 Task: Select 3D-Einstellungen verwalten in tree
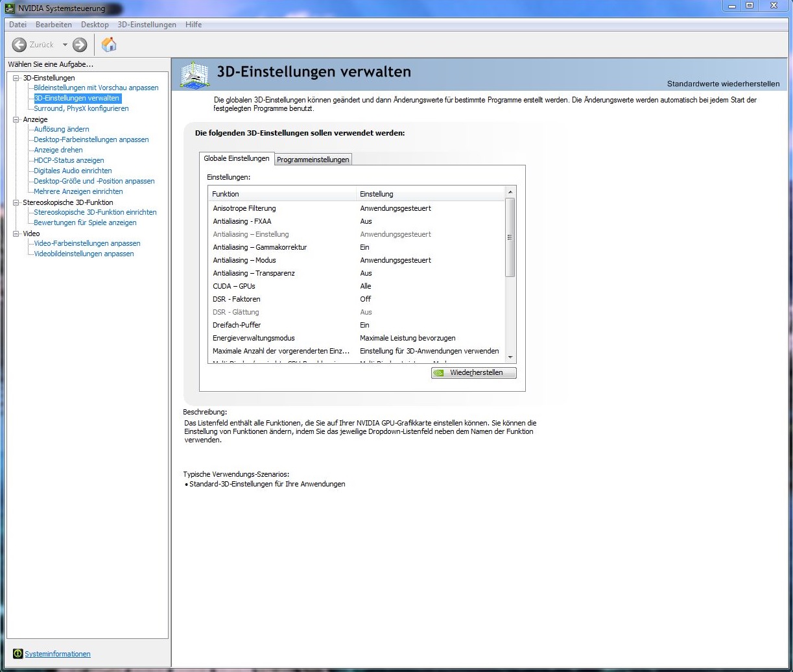(77, 98)
